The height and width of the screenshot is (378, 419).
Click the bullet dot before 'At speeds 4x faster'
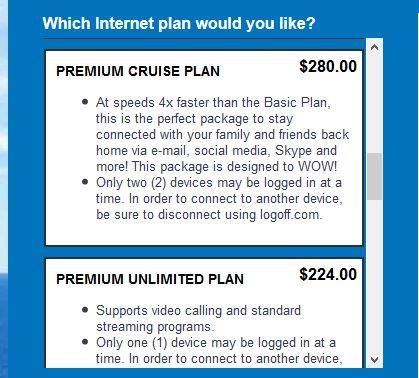pyautogui.click(x=85, y=102)
